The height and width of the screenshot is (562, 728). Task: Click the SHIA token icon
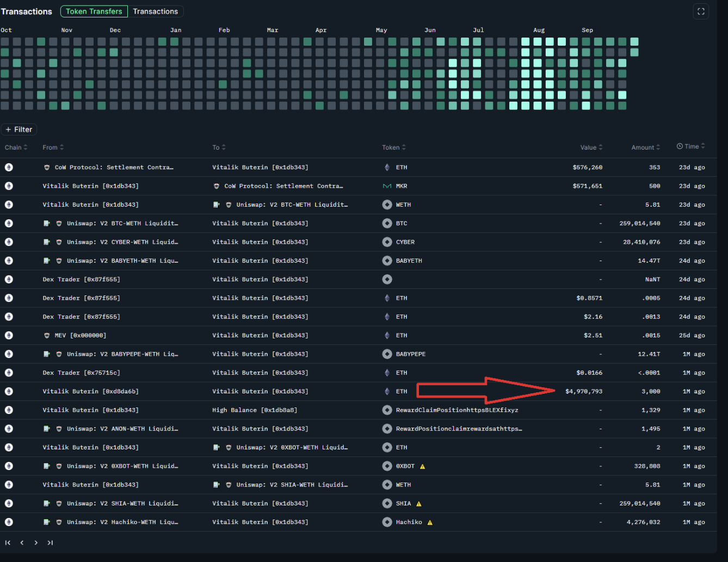coord(387,503)
